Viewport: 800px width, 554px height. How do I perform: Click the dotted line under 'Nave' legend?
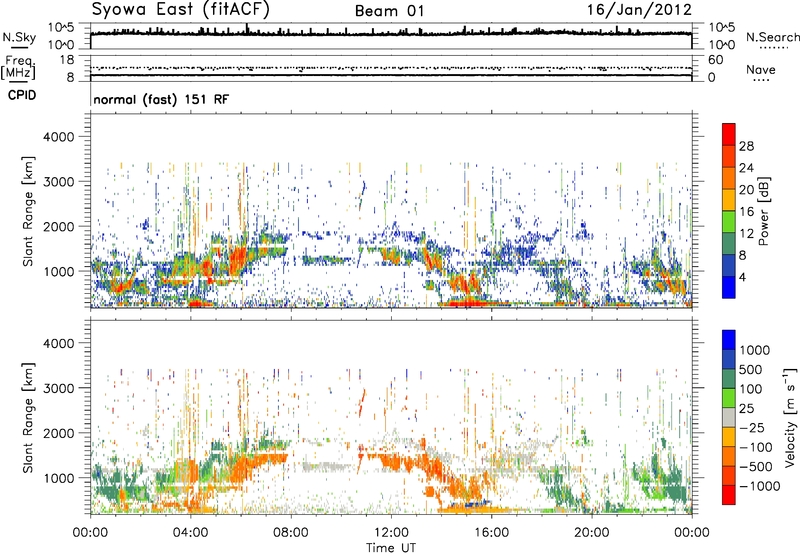tap(761, 81)
